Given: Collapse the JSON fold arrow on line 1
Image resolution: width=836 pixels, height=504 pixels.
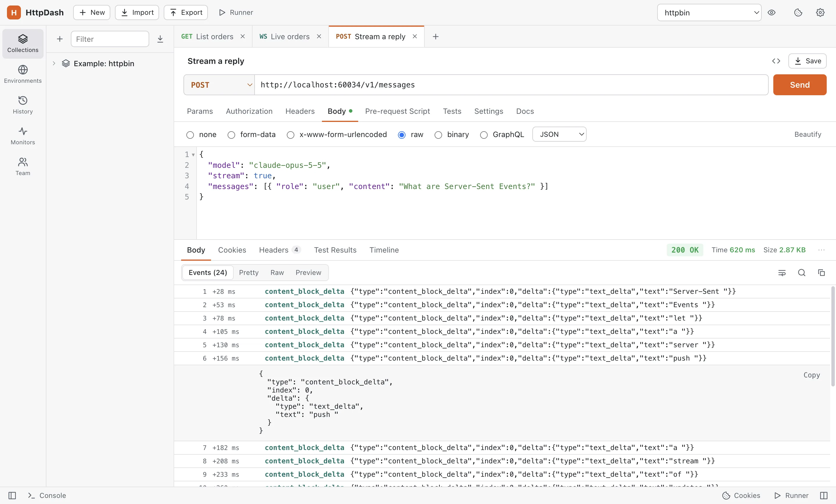Looking at the screenshot, I should point(193,155).
